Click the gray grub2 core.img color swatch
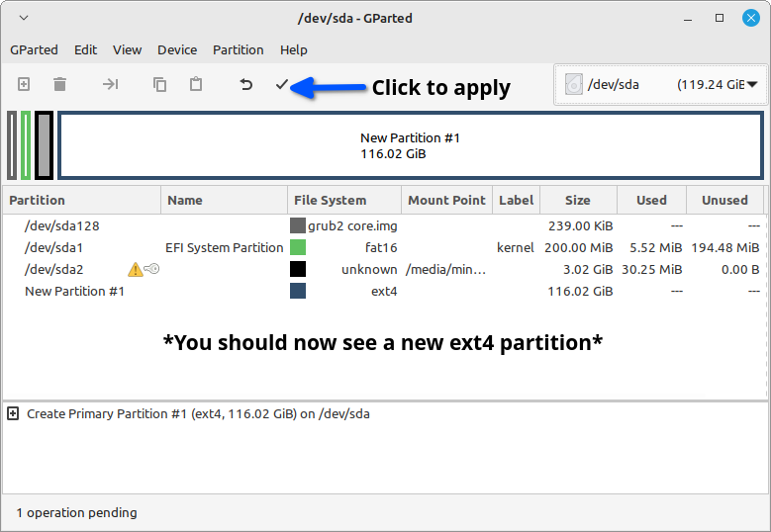This screenshot has width=771, height=532. (298, 225)
